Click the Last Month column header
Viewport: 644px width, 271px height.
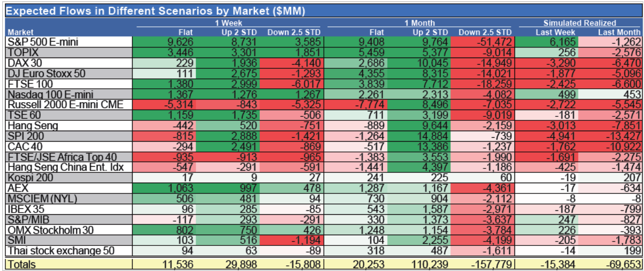point(619,32)
